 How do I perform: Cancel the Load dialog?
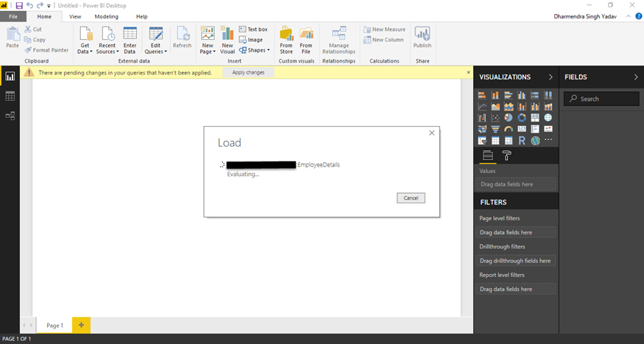(x=410, y=198)
